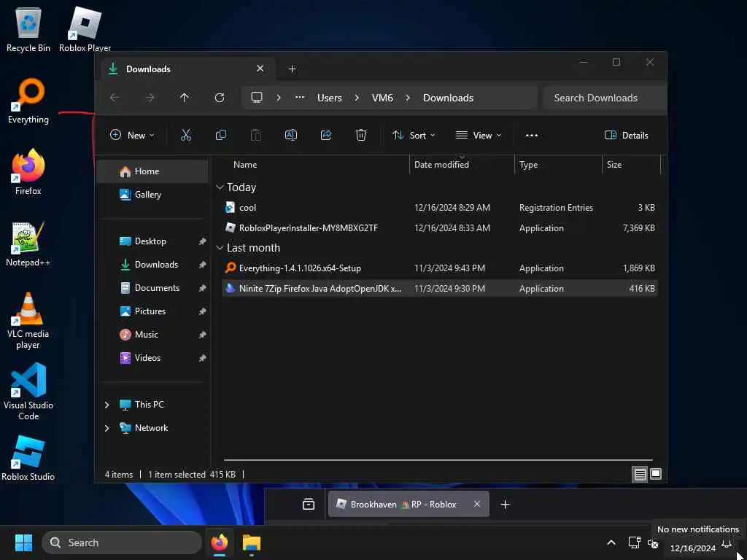Screen dimensions: 747x560
Task: Close the Brookhaven RP Roblox tab
Action: pos(477,504)
